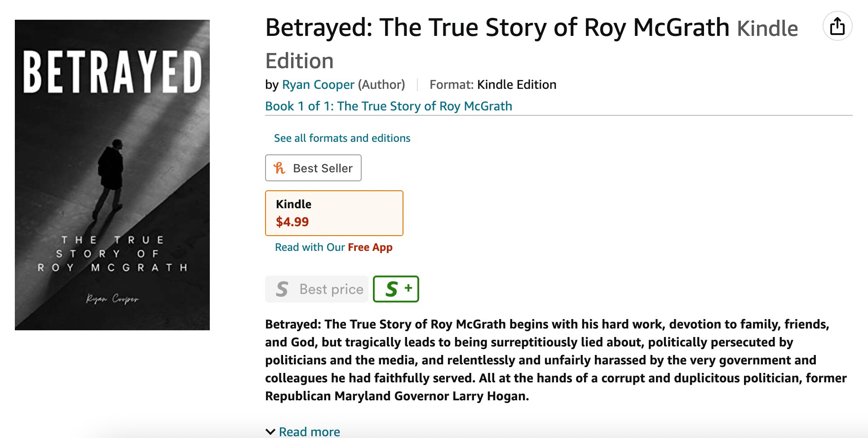This screenshot has height=438, width=868.
Task: Click the share icon in the top right corner
Action: (837, 26)
